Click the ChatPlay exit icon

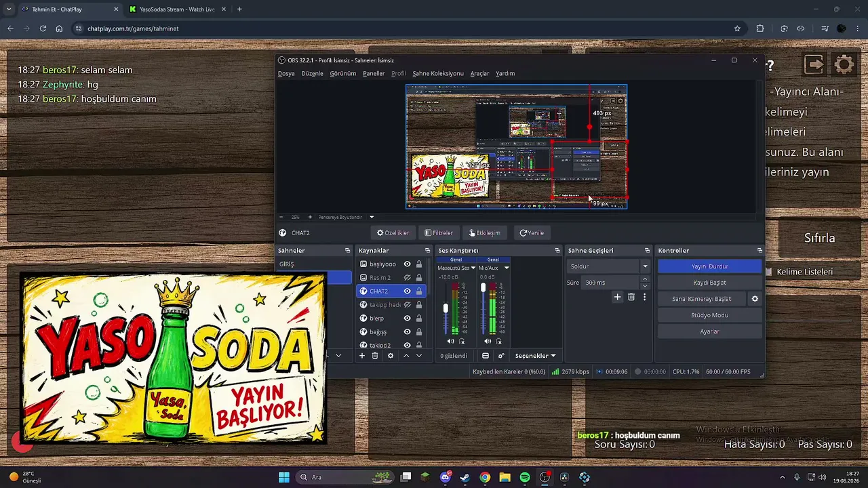(814, 64)
